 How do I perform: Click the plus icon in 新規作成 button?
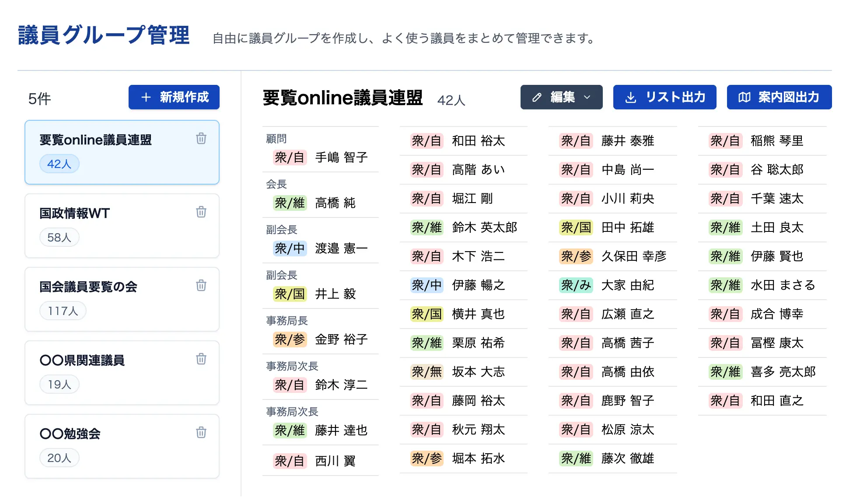pos(146,97)
